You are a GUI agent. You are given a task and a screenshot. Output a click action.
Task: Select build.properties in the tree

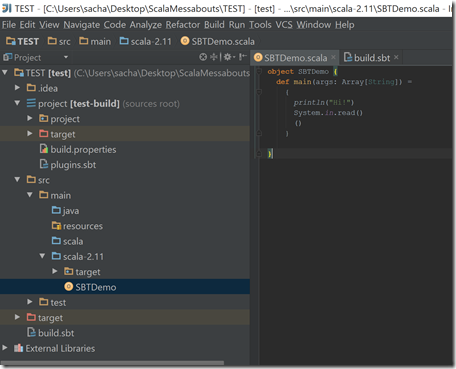click(78, 149)
